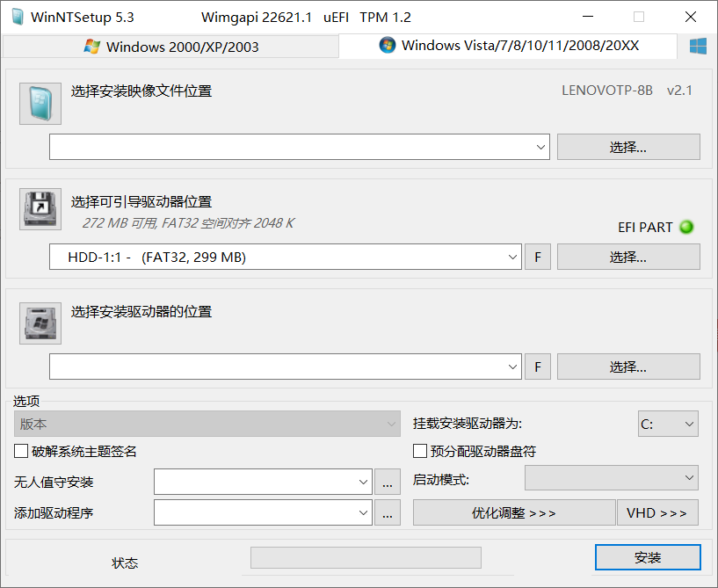Image resolution: width=718 pixels, height=588 pixels.
Task: Open the 无人值守安装 dropdown
Action: click(x=263, y=482)
